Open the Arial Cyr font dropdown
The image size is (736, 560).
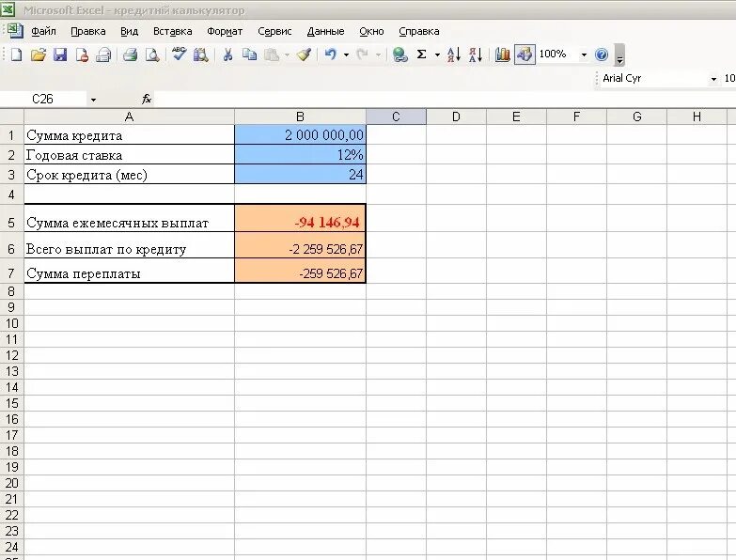pos(714,79)
